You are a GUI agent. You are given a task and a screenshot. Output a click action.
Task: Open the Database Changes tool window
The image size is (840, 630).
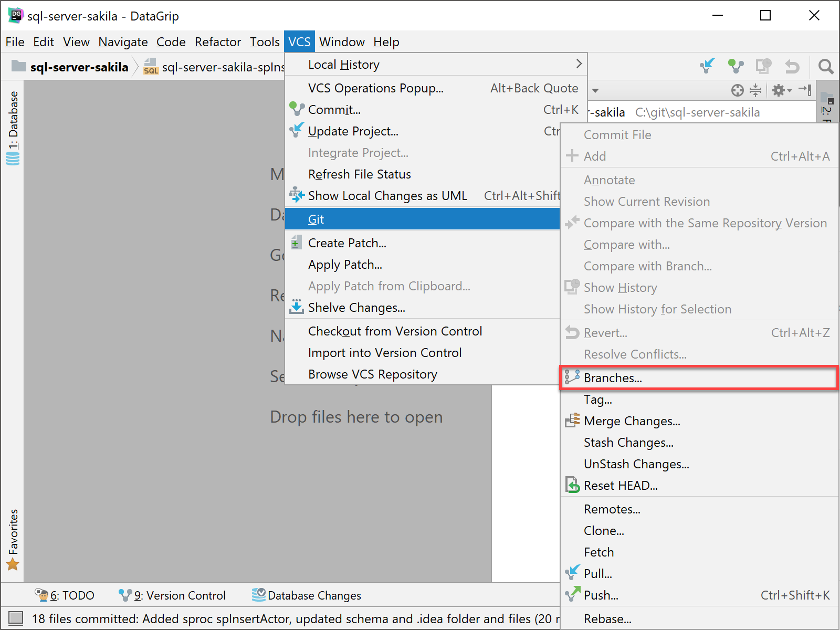click(x=307, y=595)
